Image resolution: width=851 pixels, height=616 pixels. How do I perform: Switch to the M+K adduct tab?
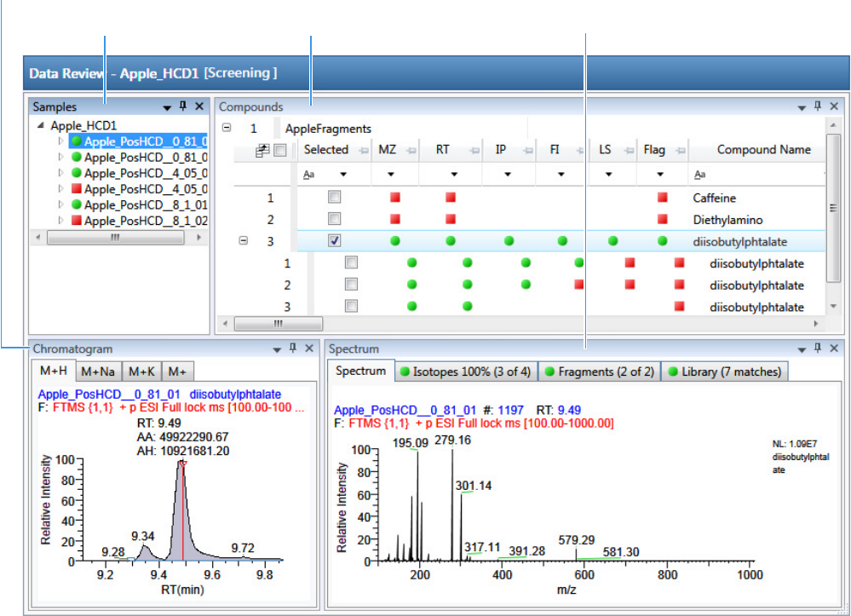(141, 371)
